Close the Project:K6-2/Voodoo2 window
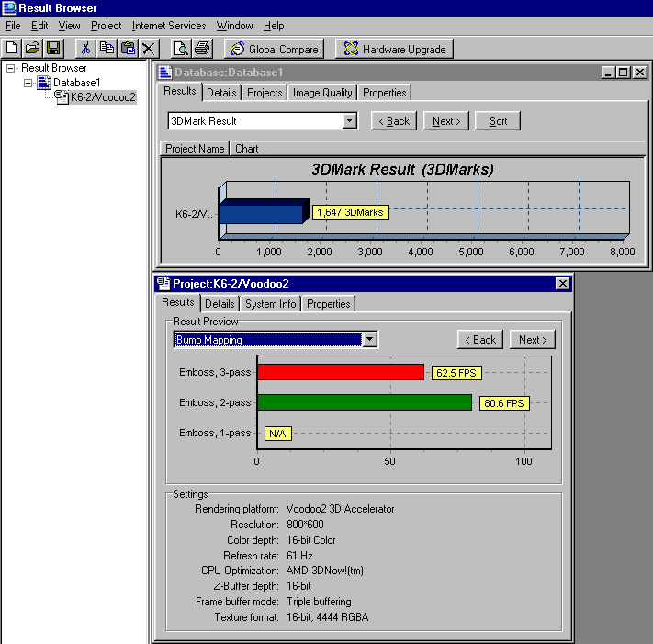Image resolution: width=653 pixels, height=644 pixels. (563, 283)
